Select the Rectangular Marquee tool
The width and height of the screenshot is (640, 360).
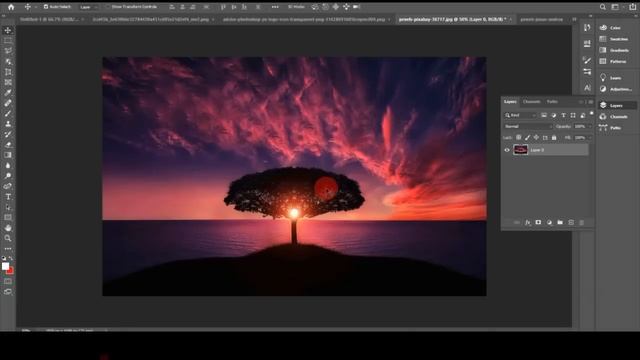coord(8,41)
